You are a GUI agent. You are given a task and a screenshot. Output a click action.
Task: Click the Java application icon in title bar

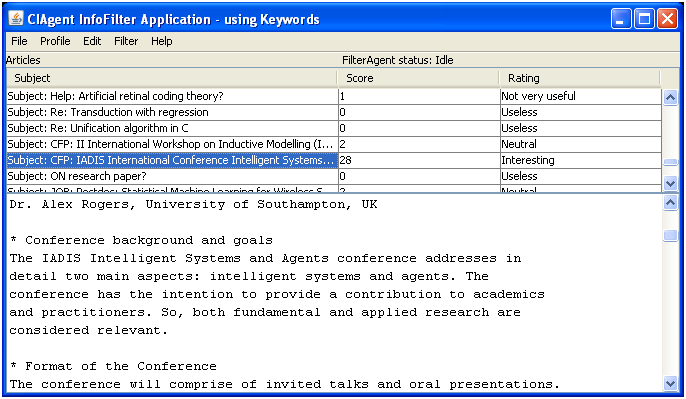pos(16,19)
